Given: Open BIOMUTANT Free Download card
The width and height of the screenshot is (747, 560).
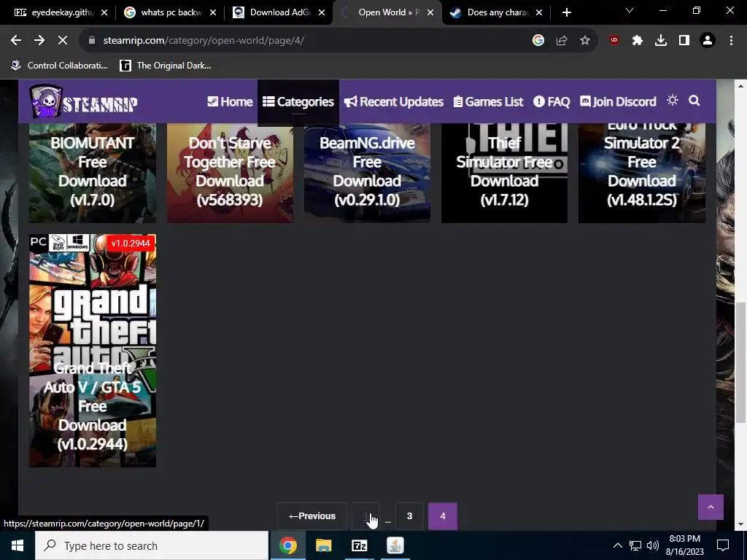Looking at the screenshot, I should pyautogui.click(x=93, y=173).
